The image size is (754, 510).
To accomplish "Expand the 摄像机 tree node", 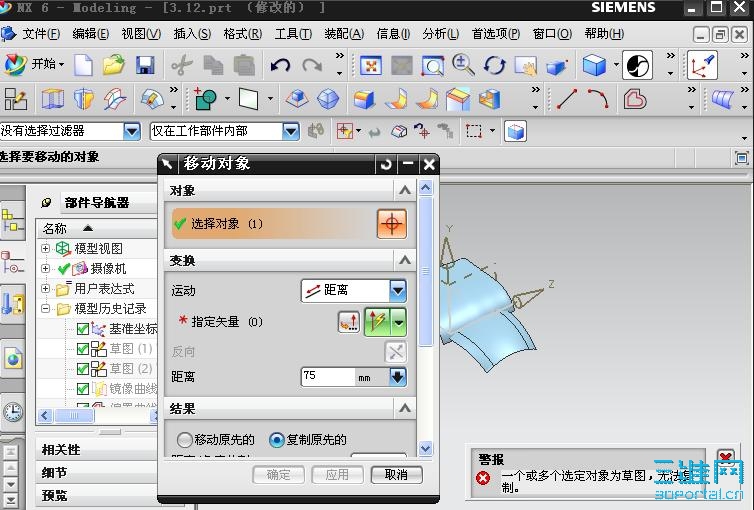I will [45, 268].
